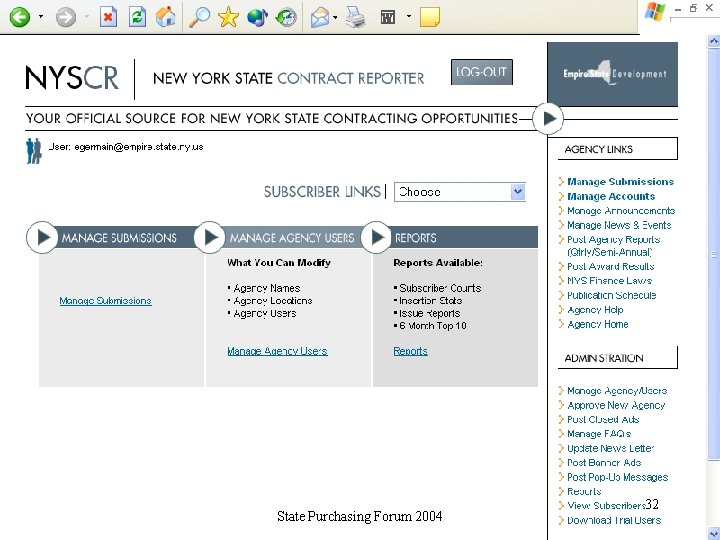
Task: Click the Empire State Development logo
Action: point(613,74)
